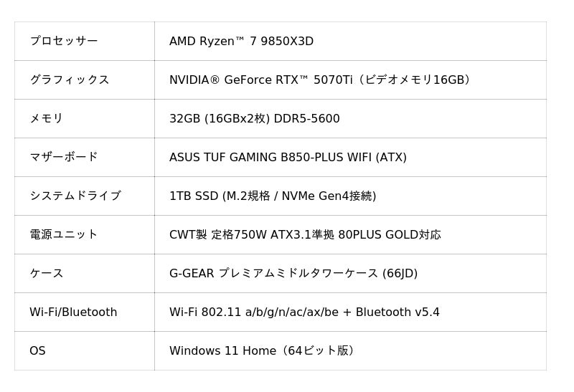
Task: Click the メモリ row label
Action: coord(46,118)
